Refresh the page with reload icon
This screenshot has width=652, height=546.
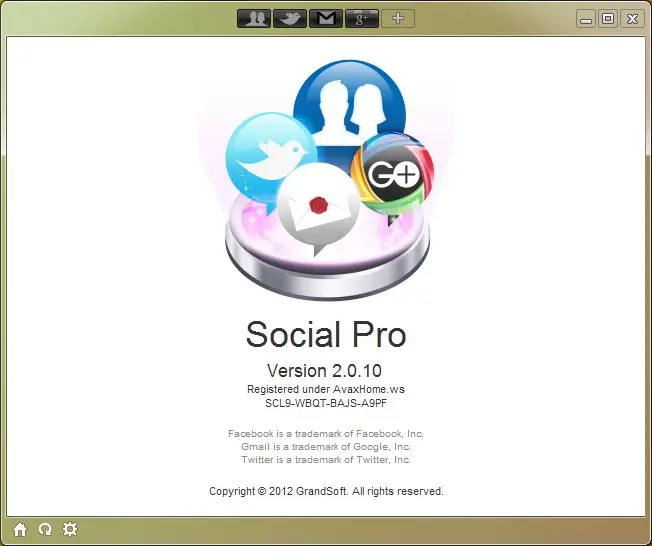tap(45, 529)
